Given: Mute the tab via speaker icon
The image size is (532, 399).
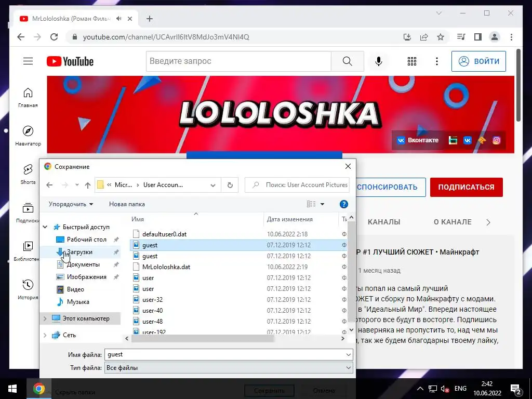Looking at the screenshot, I should [119, 19].
